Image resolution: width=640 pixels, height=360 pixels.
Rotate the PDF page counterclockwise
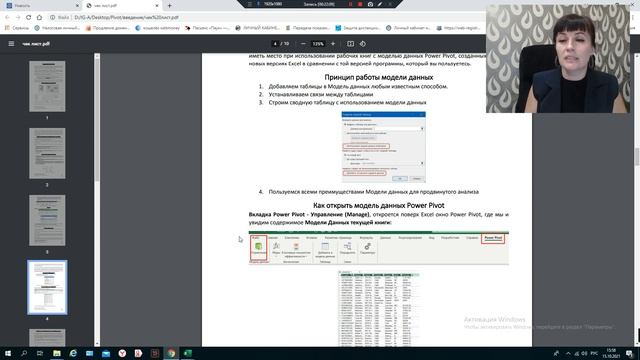click(363, 44)
